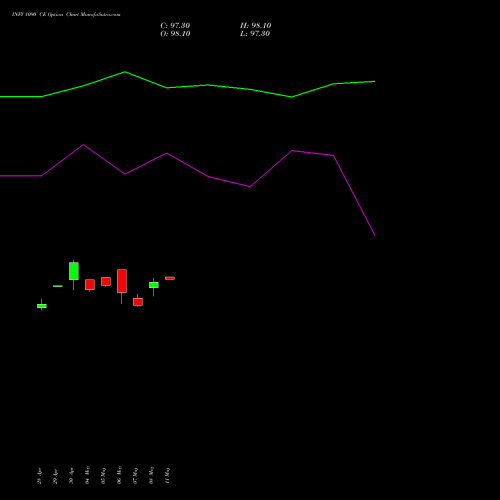The width and height of the screenshot is (500, 500).
Task: Click the peak of the green indicator line
Action: [125, 72]
